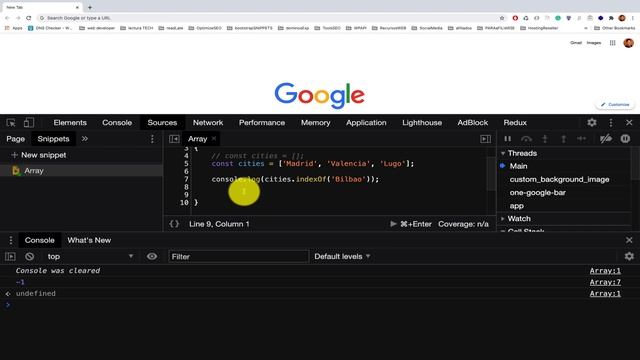The height and width of the screenshot is (360, 640).
Task: Open the Memory tab
Action: (x=316, y=122)
